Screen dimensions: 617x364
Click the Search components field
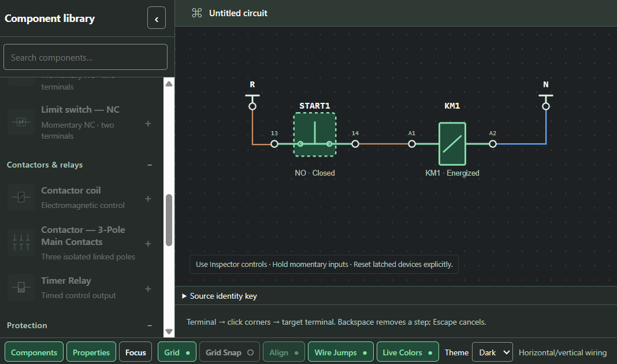pyautogui.click(x=86, y=57)
